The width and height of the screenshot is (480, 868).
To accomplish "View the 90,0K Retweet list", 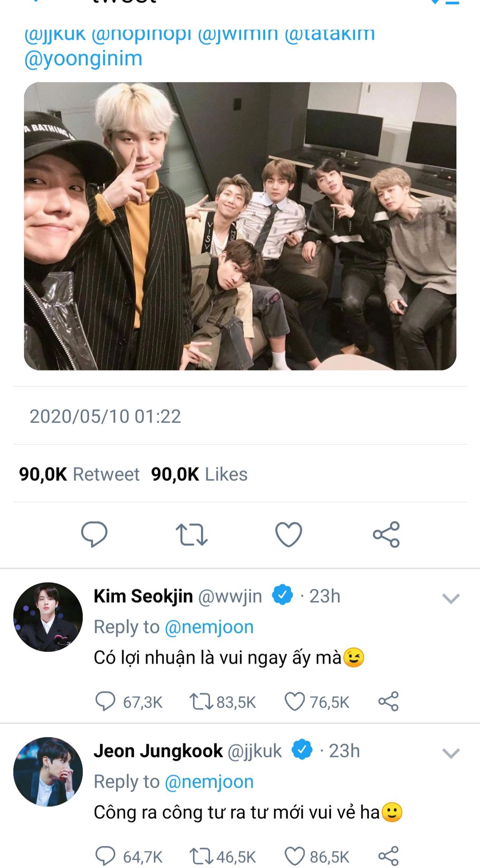I will coord(79,474).
